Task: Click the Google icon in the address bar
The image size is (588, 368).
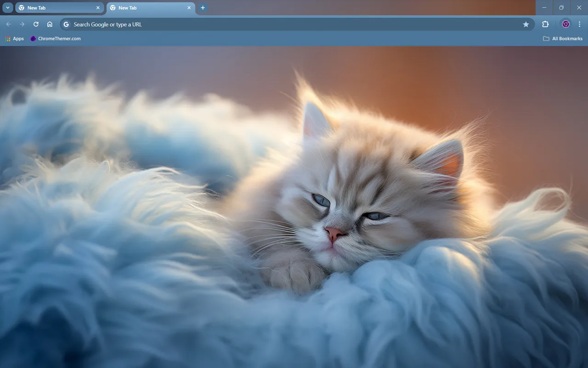Action: tap(66, 24)
